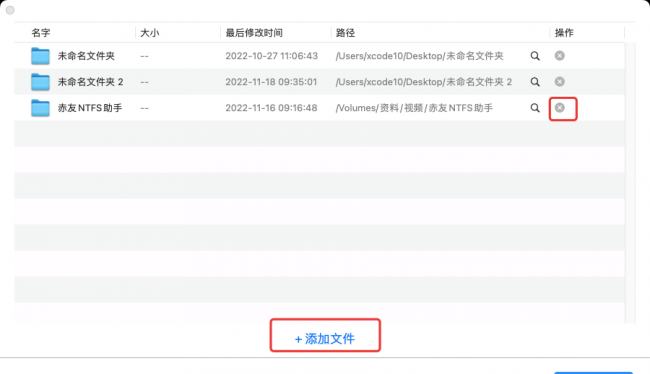This screenshot has height=374, width=650.
Task: Click the size value of 未命名文件夹 2
Action: [x=144, y=82]
